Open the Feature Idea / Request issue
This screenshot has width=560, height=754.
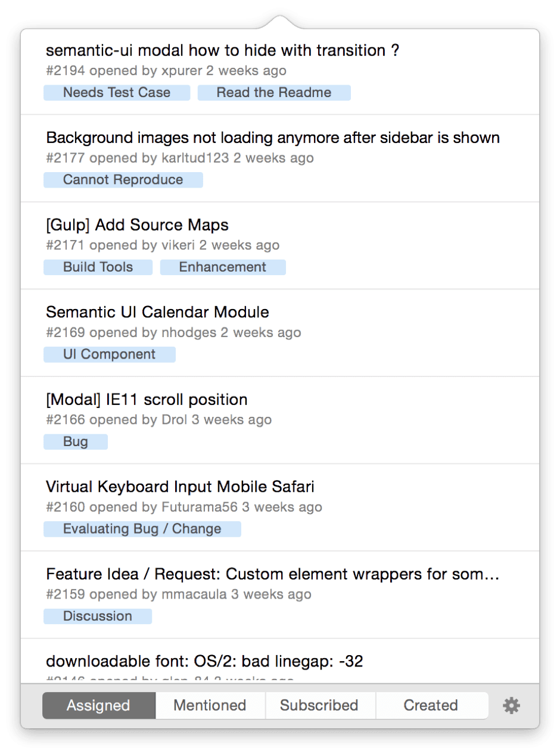click(272, 574)
